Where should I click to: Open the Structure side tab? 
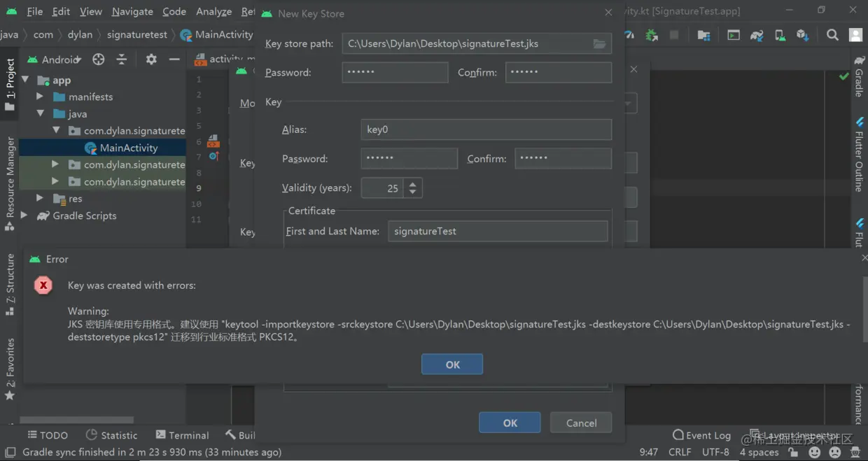(x=10, y=283)
